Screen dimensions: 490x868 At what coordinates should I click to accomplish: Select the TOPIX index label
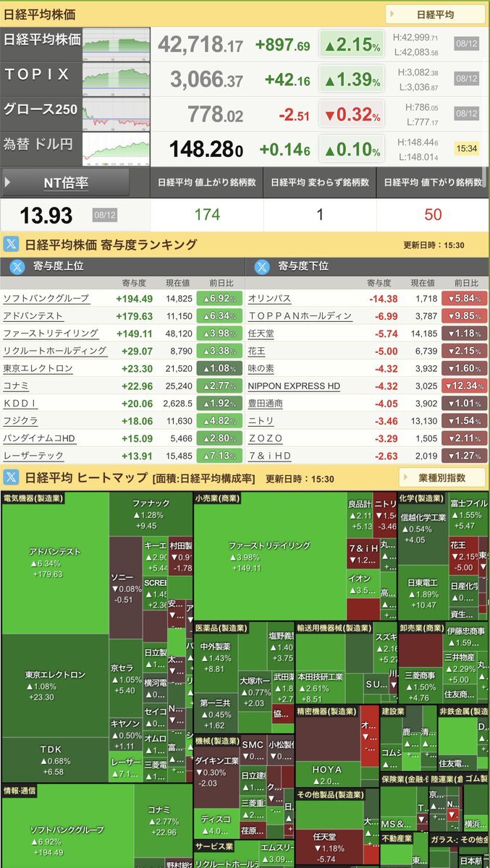(x=37, y=74)
